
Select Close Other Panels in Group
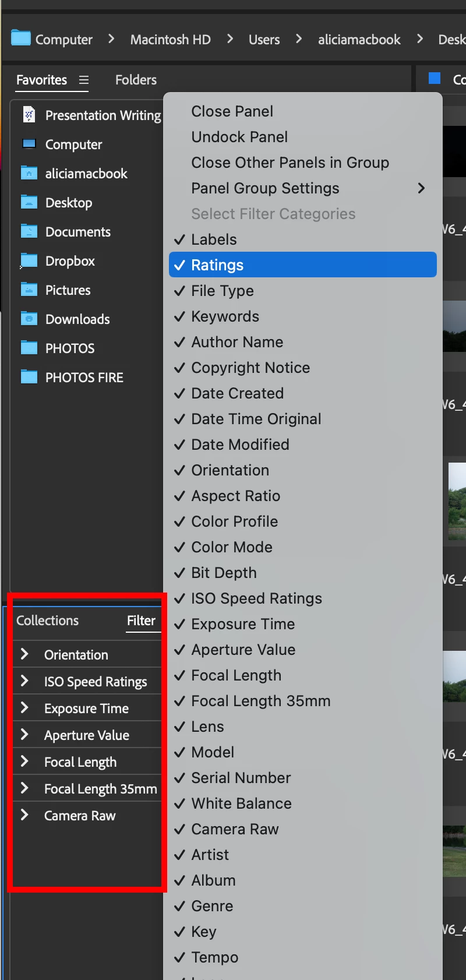[x=302, y=163]
